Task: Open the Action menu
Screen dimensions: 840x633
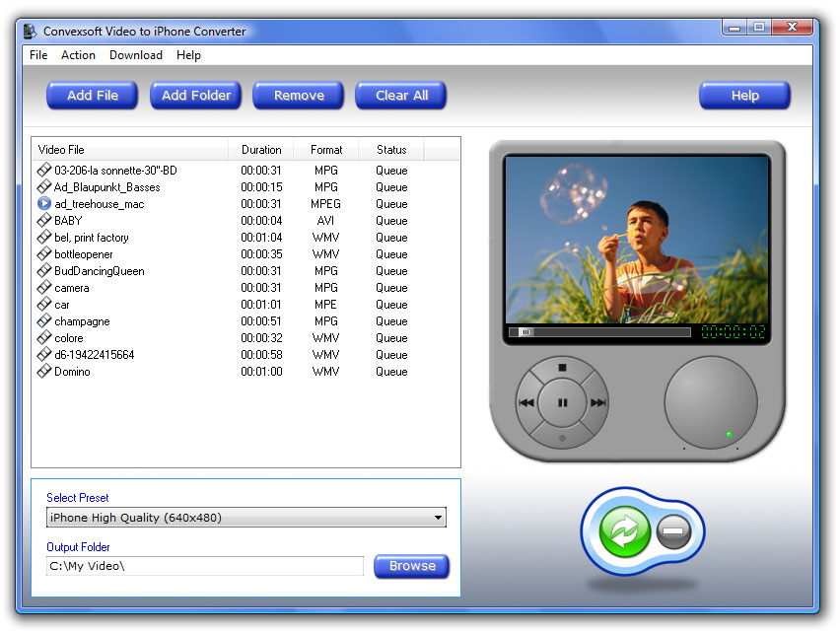Action: click(x=78, y=55)
